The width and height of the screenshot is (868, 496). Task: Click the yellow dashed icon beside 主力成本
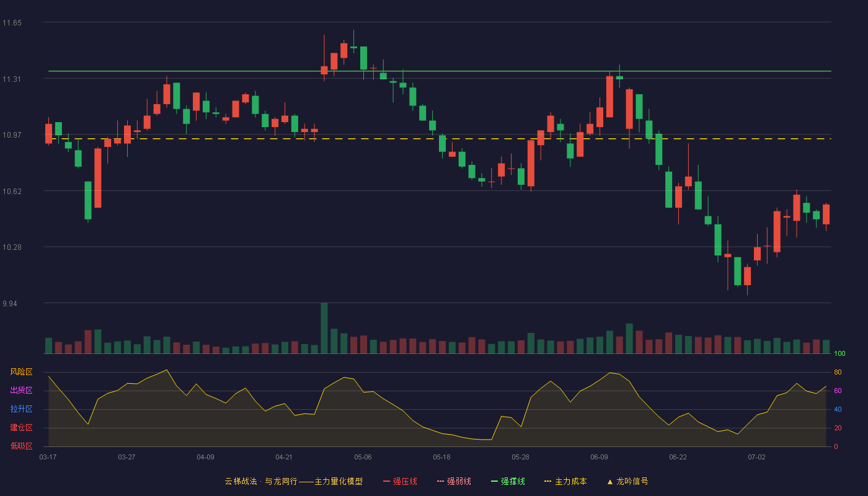pyautogui.click(x=547, y=482)
